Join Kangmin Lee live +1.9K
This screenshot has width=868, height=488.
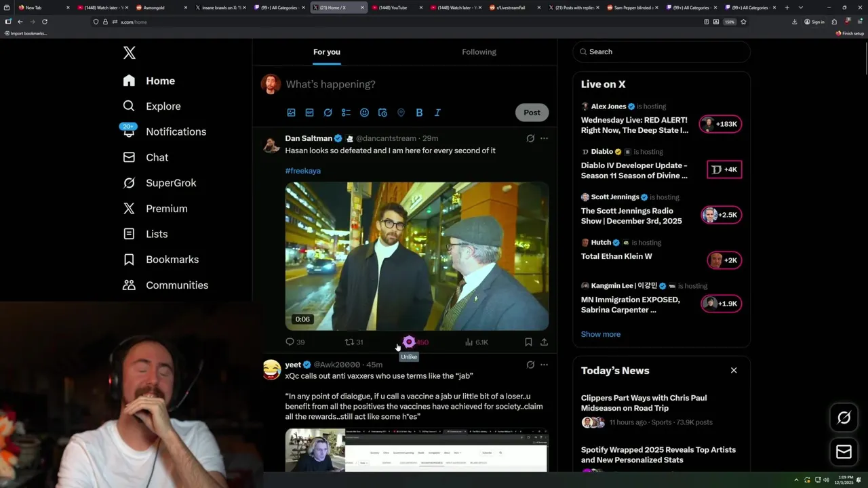[x=722, y=304]
